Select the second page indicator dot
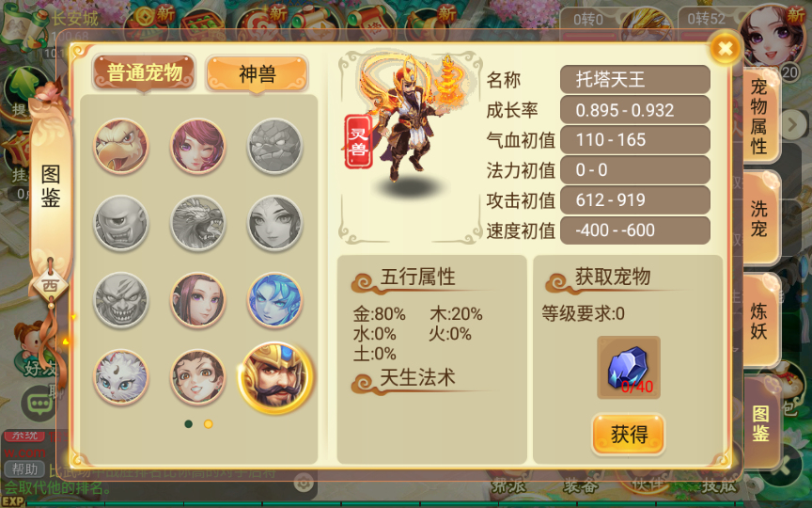812x508 pixels. 209,424
